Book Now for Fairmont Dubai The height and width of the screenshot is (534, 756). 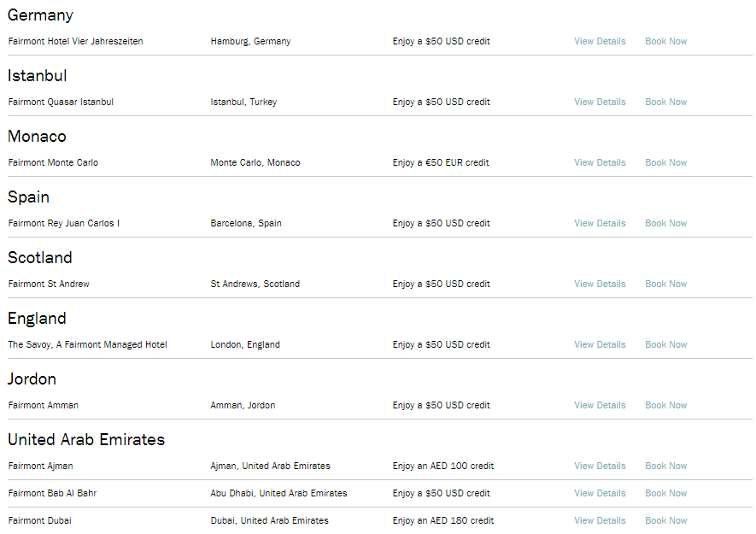pos(665,521)
